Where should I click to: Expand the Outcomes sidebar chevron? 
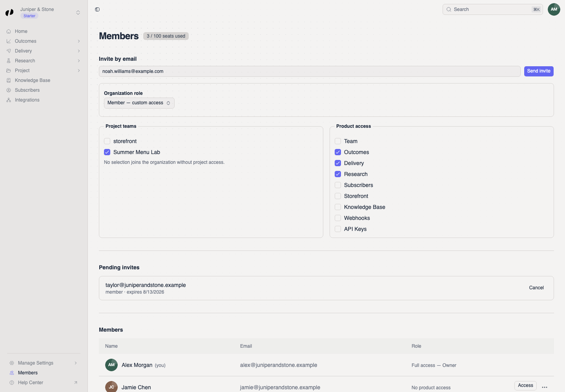click(x=79, y=41)
